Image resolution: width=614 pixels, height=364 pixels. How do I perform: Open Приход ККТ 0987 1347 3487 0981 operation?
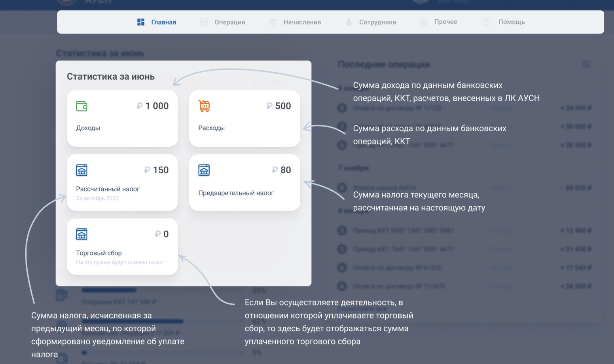click(x=403, y=231)
